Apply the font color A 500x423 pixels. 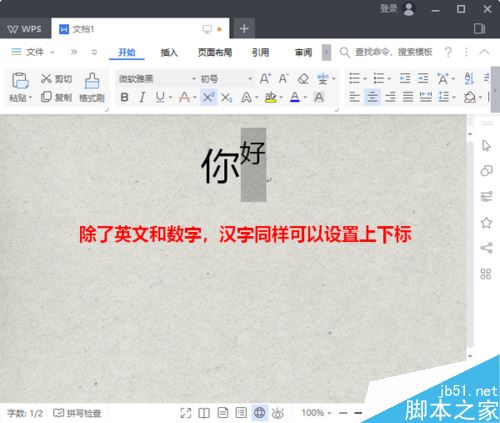click(295, 97)
